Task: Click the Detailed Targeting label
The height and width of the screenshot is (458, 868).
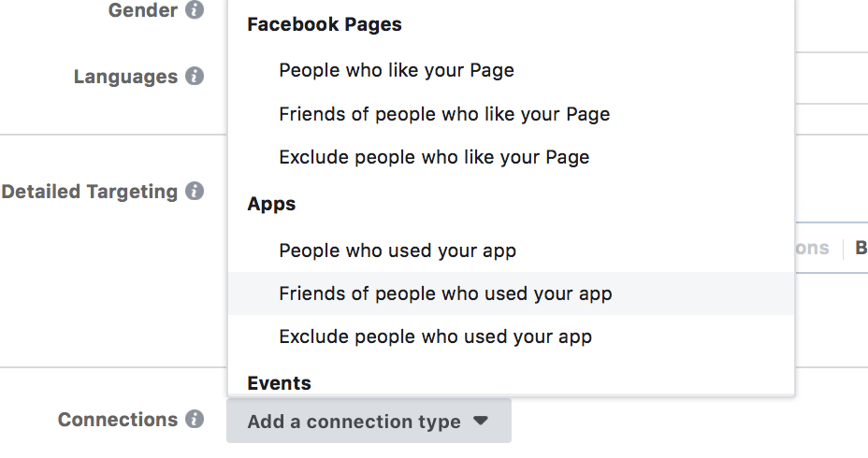Action: (89, 192)
